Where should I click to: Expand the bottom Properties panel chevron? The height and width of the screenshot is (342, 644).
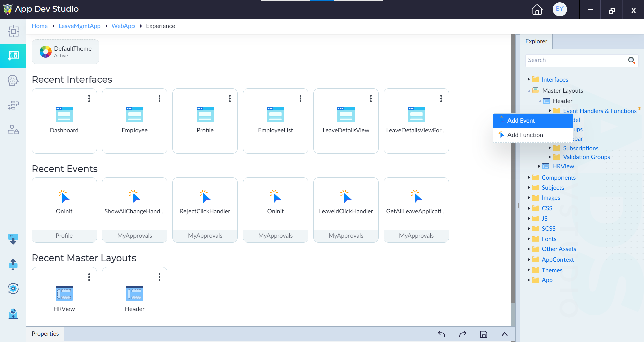[x=504, y=334]
